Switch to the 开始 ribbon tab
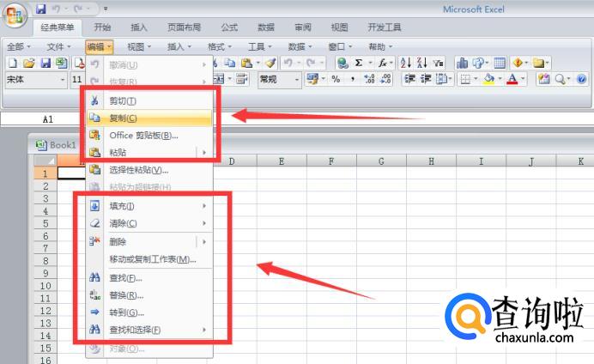 pyautogui.click(x=102, y=27)
